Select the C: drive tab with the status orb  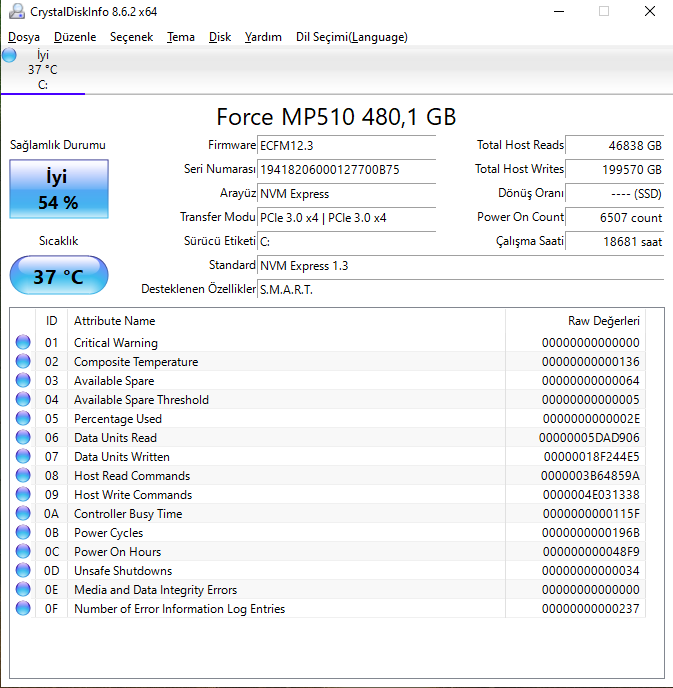pos(43,69)
